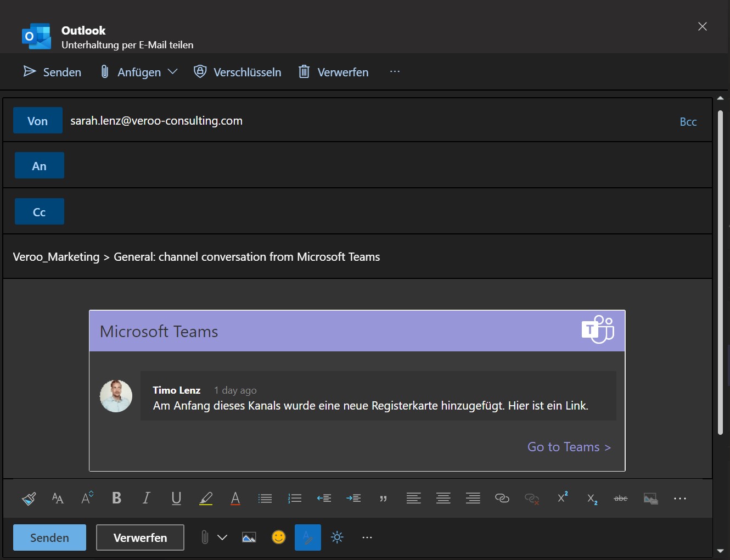The height and width of the screenshot is (560, 730).
Task: Click Verwerfen in the top toolbar
Action: click(x=333, y=72)
